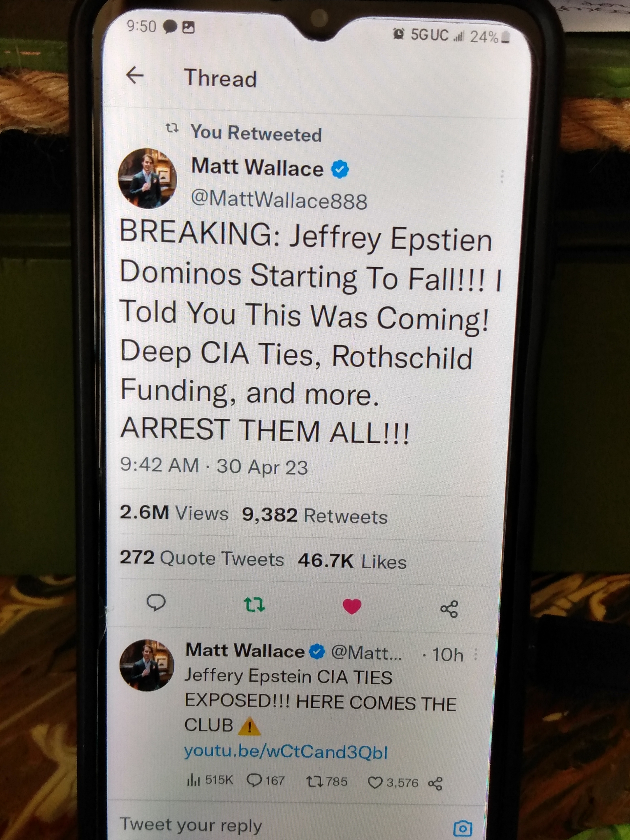This screenshot has height=840, width=630.
Task: Show the 46.7K Likes list
Action: pyautogui.click(x=352, y=561)
